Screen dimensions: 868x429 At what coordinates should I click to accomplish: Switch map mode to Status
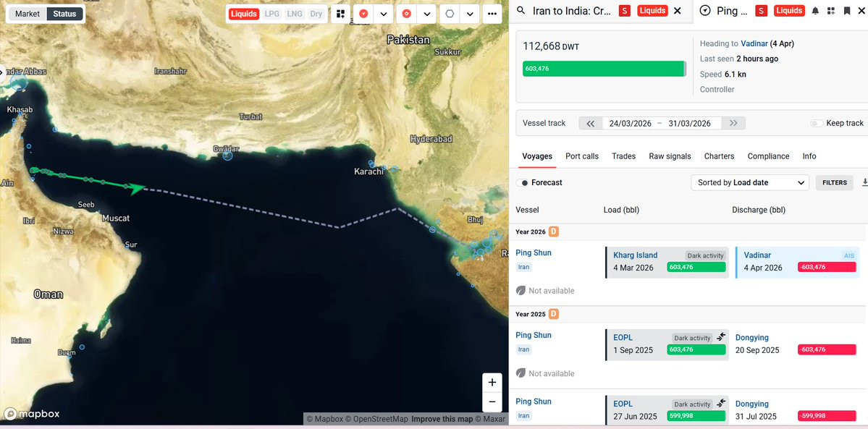64,14
